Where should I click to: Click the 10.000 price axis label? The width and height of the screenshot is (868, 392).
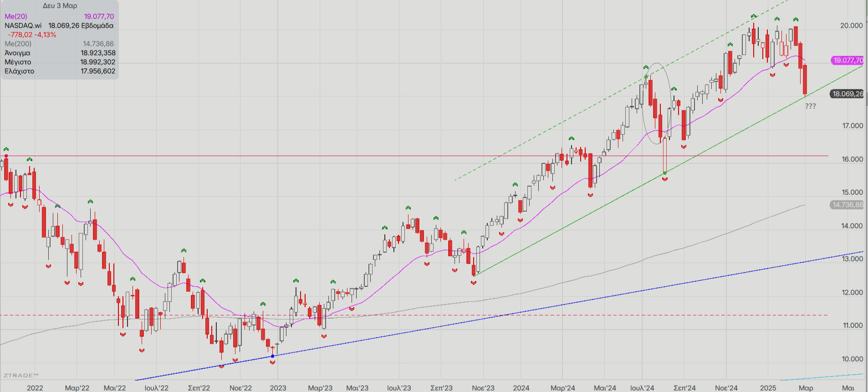click(853, 359)
